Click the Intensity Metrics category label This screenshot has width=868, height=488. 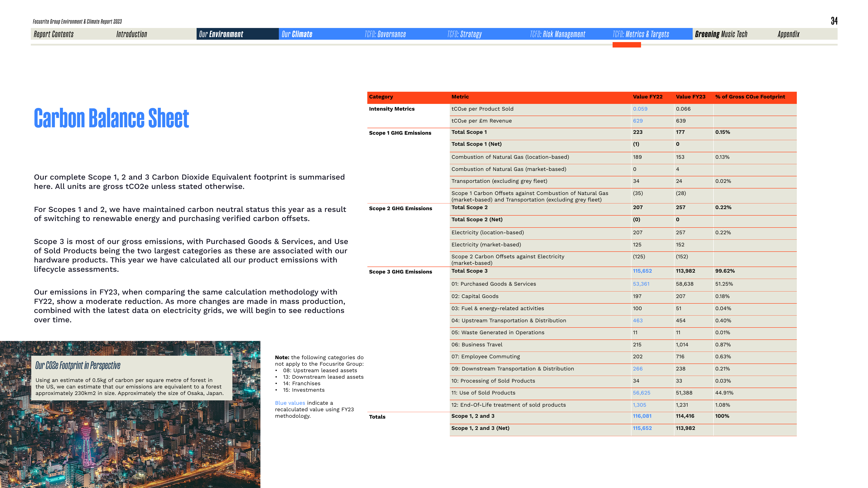coord(391,109)
